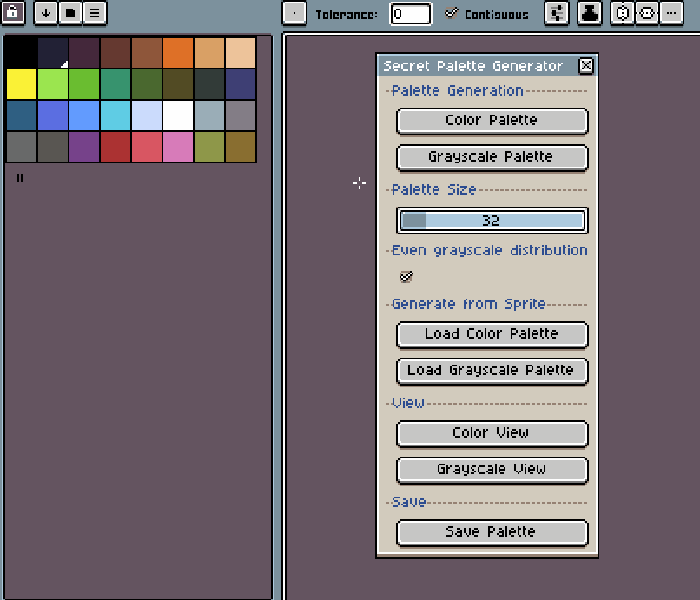
Task: Select the orange swatch
Action: click(178, 53)
